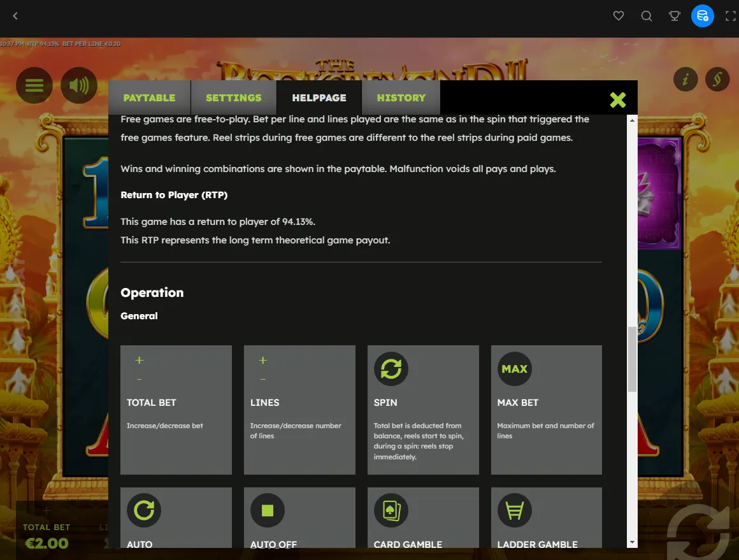
Task: Click the 'MAX BET' card title
Action: (517, 403)
